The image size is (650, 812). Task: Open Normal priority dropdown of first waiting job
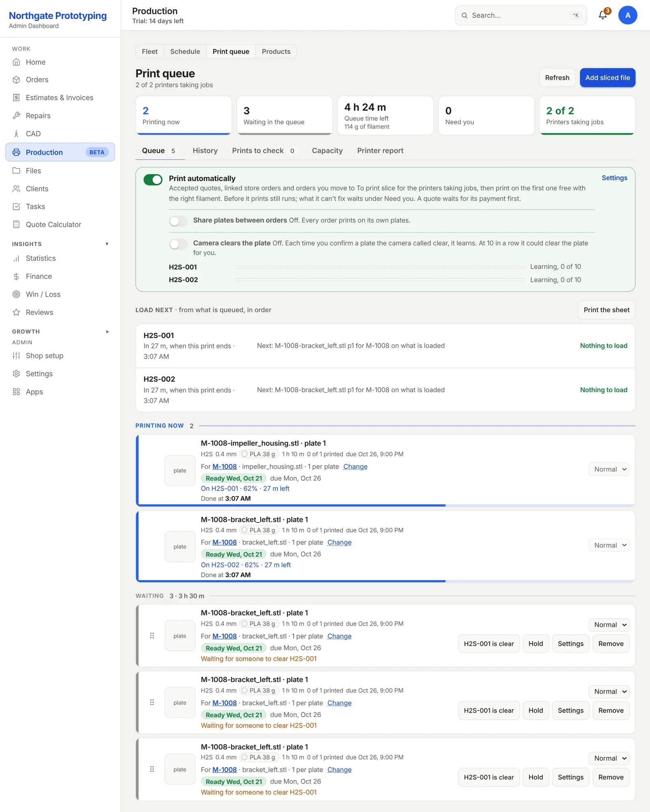tap(609, 625)
